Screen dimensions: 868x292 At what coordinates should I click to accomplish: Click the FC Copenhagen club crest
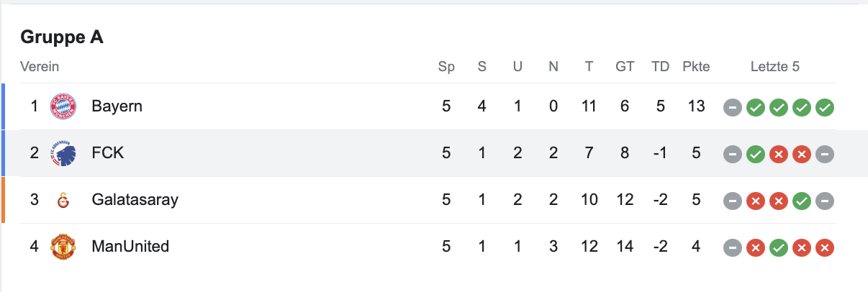(63, 153)
